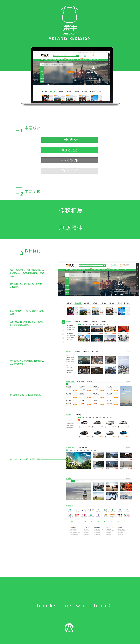The width and height of the screenshot is (140, 644).
Task: Open the first car rental listing thumbnail
Action: [x=85, y=423]
